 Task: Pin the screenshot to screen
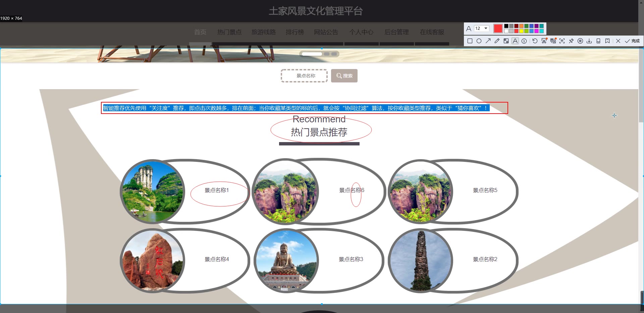571,41
